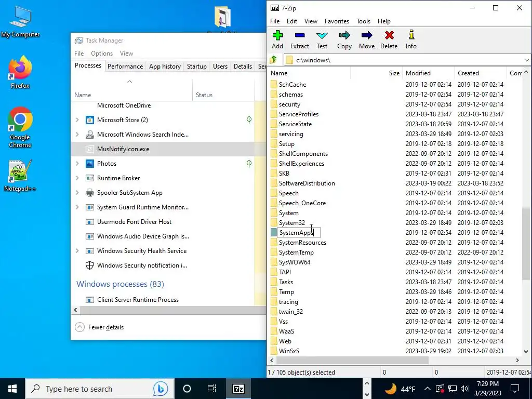Click the SystemApps rename text field
This screenshot has width=532, height=399.
point(299,233)
